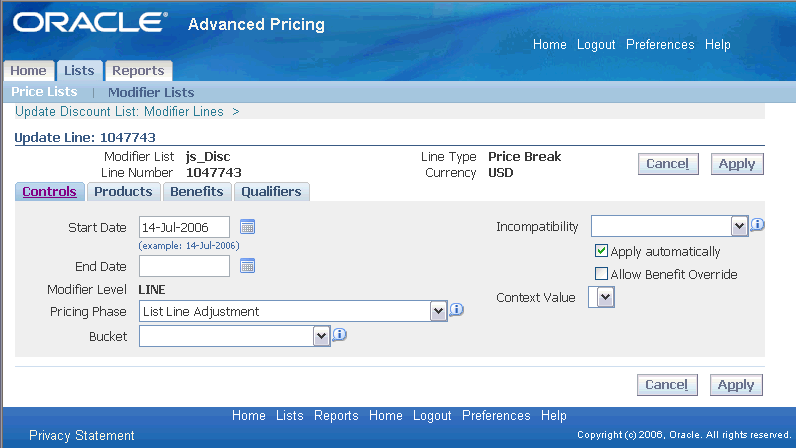Click the top Cancel button
The height and width of the screenshot is (448, 796).
click(668, 164)
